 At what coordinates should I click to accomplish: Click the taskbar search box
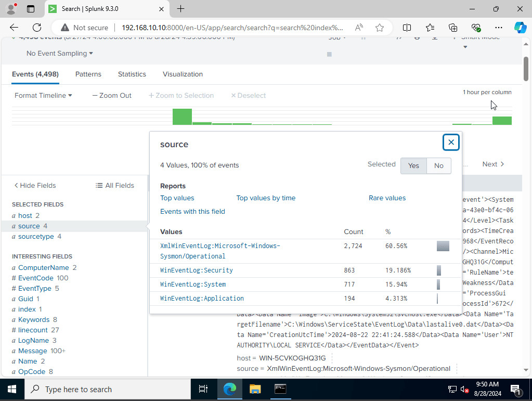point(108,389)
